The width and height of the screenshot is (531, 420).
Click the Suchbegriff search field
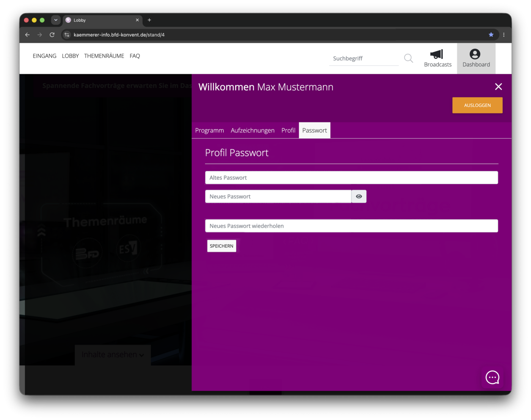tap(364, 58)
